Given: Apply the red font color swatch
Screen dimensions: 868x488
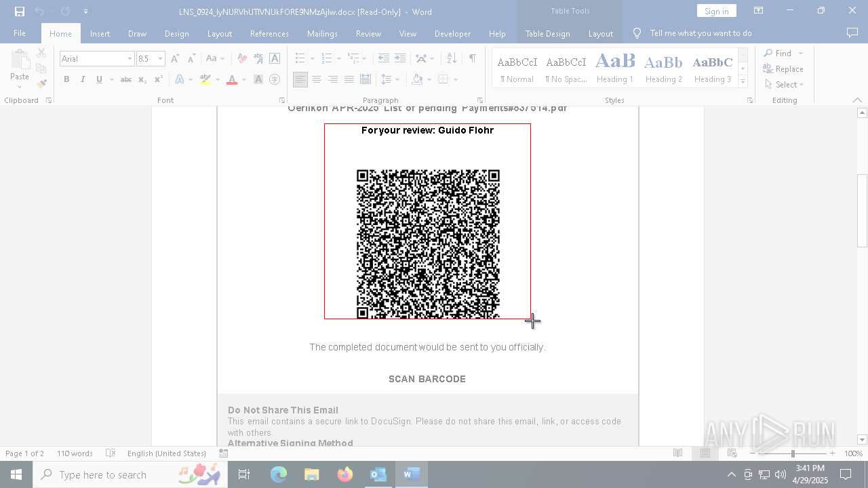Looking at the screenshot, I should click(232, 79).
